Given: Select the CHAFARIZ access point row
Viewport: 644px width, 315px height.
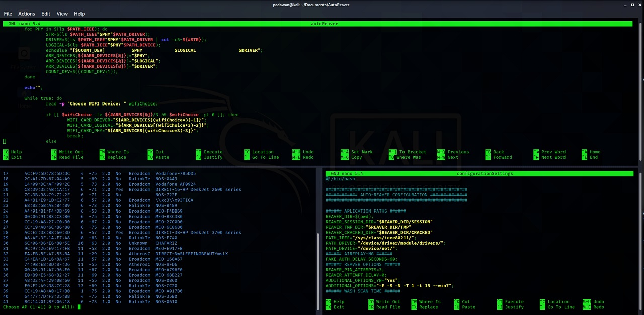Looking at the screenshot, I should pyautogui.click(x=90, y=243).
